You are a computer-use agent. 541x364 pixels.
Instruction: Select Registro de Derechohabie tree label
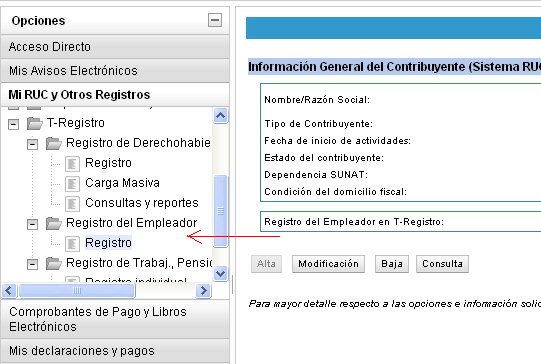pyautogui.click(x=138, y=143)
